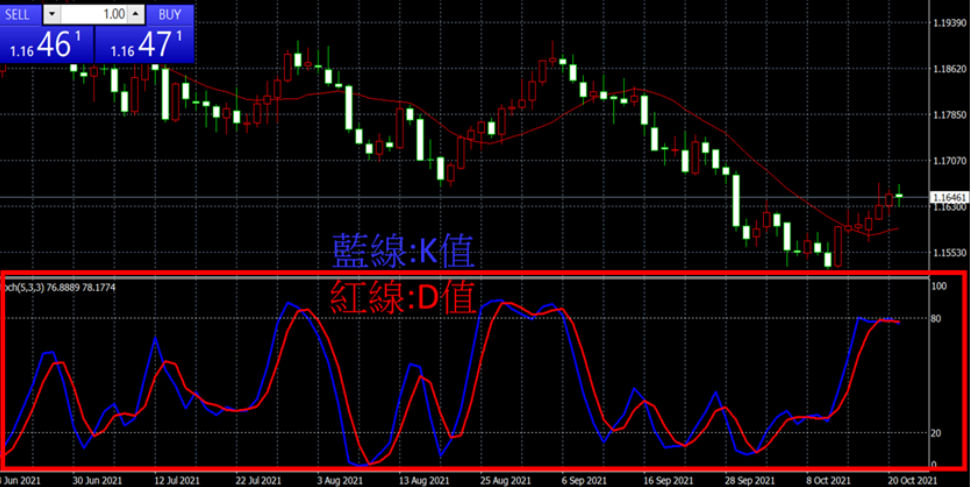This screenshot has height=487, width=970.
Task: Click the 80 level on stochastic scale
Action: point(937,319)
